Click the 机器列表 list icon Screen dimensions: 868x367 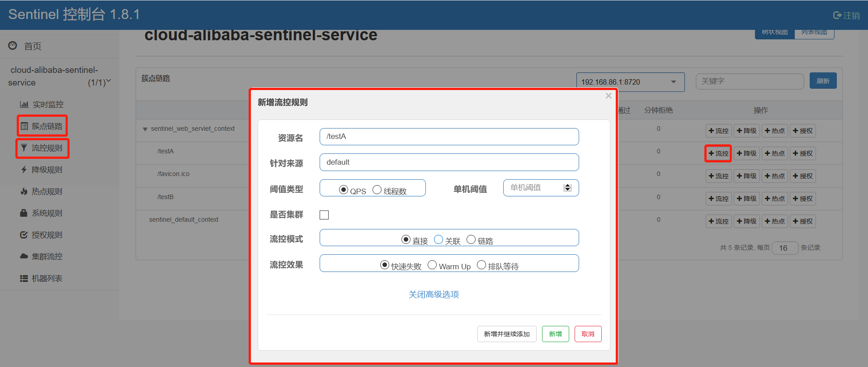point(24,278)
